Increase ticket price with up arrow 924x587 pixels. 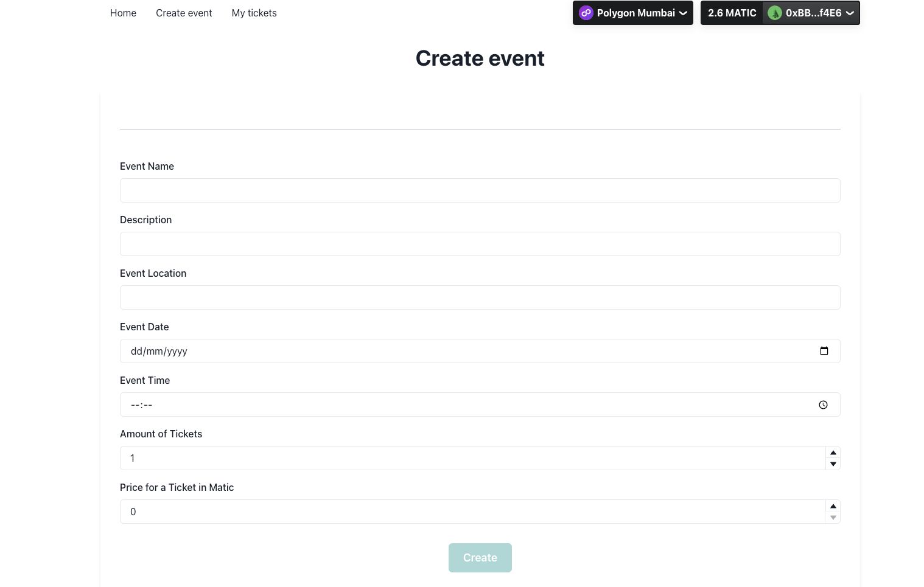tap(833, 506)
